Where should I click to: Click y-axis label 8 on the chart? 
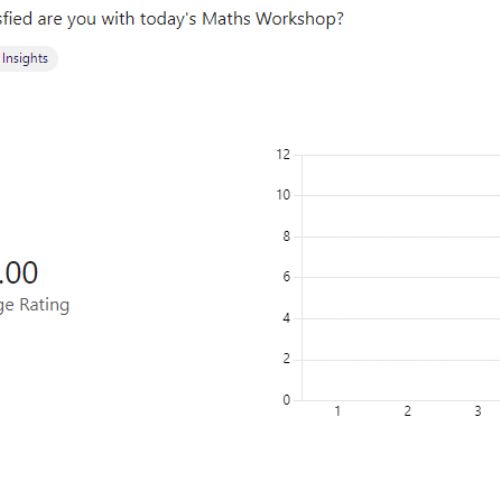(x=286, y=236)
